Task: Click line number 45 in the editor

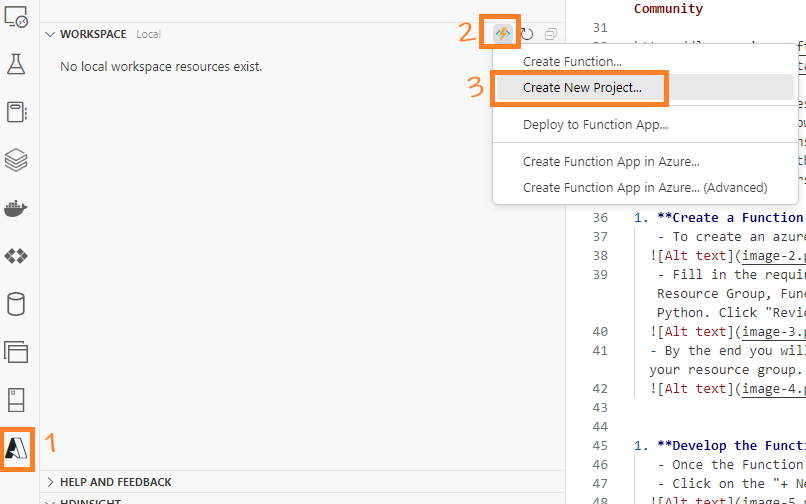Action: 600,446
